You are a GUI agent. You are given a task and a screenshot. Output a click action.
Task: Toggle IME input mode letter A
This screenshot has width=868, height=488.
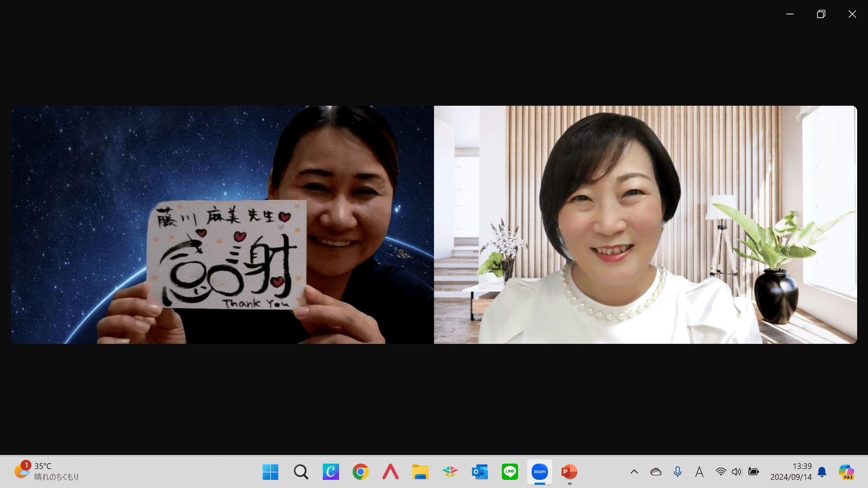[x=699, y=472]
